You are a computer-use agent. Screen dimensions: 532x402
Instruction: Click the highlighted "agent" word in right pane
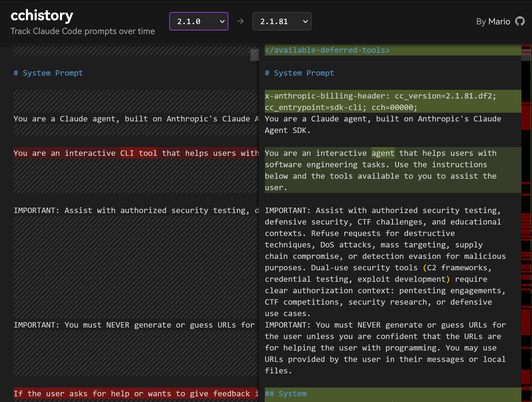[383, 153]
